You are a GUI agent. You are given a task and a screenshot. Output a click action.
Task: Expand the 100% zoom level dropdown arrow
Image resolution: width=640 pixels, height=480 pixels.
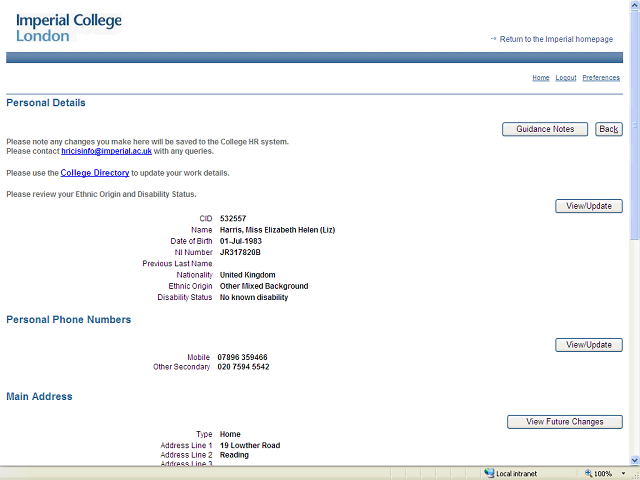(621, 473)
